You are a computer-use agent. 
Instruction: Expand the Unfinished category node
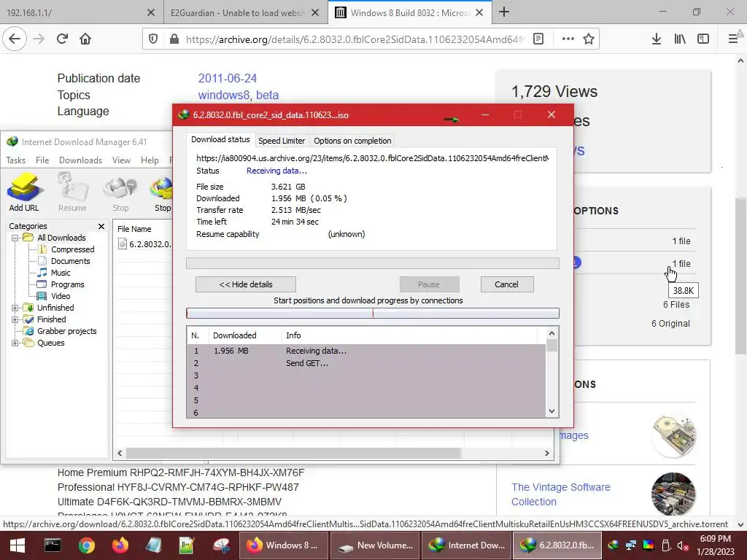[15, 308]
